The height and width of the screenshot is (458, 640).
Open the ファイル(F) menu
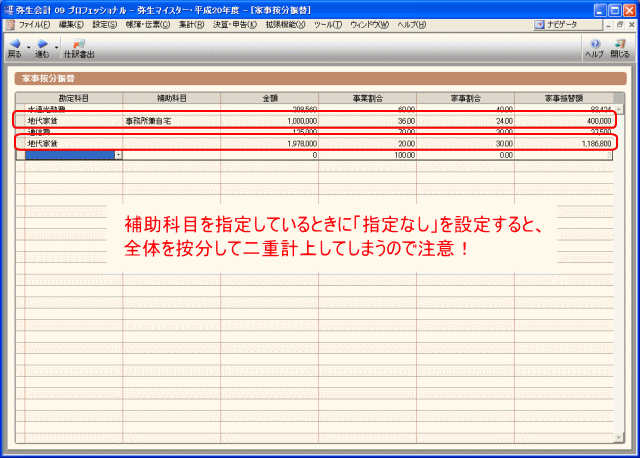click(x=34, y=25)
